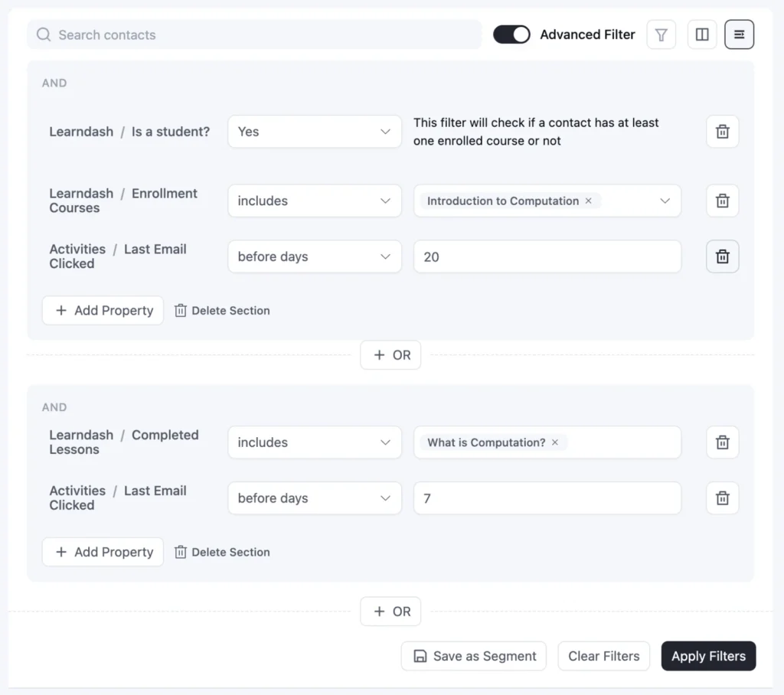Click the 'Learndash / Enrollment Courses' label
This screenshot has width=784, height=695.
coord(123,201)
